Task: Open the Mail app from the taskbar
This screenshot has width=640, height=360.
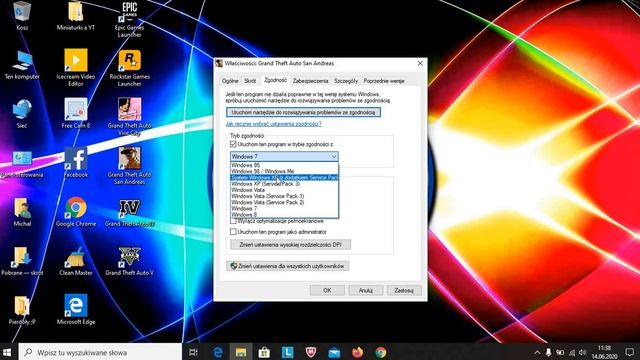Action: coord(334,352)
